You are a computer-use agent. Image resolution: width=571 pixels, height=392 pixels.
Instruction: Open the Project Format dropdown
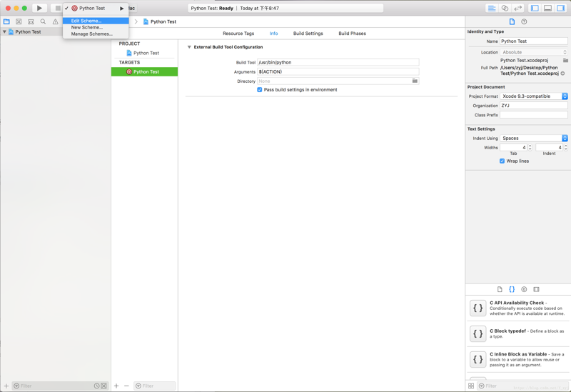click(533, 96)
